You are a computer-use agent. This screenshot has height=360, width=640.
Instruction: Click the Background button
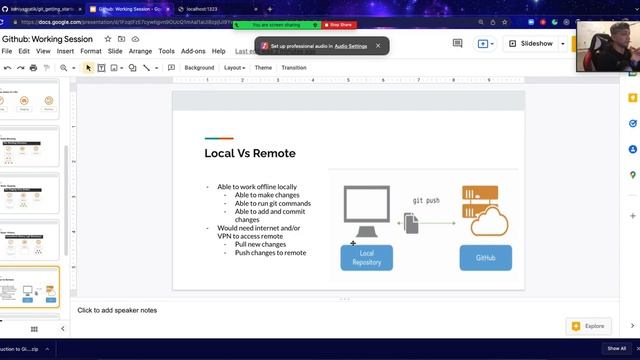coord(199,68)
